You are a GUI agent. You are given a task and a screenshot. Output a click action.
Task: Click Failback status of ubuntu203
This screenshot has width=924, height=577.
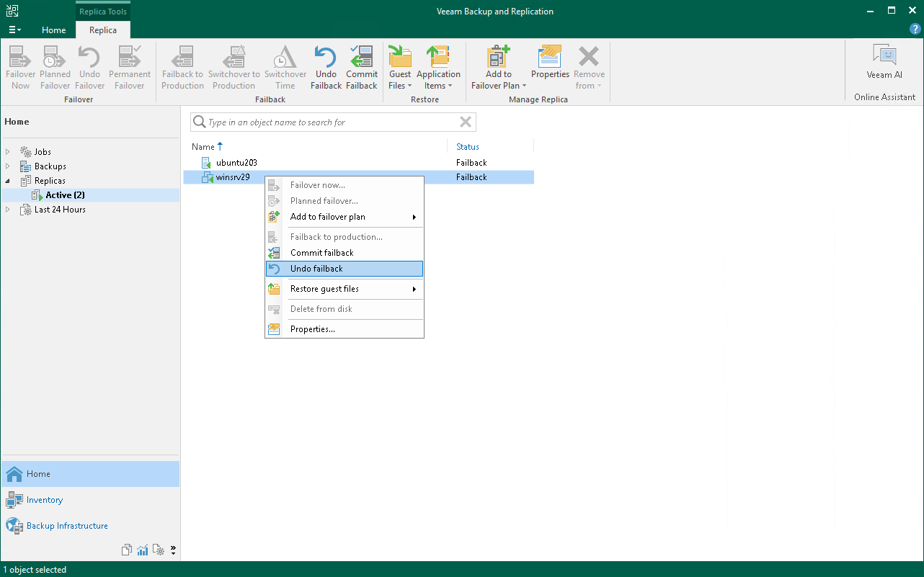(471, 163)
